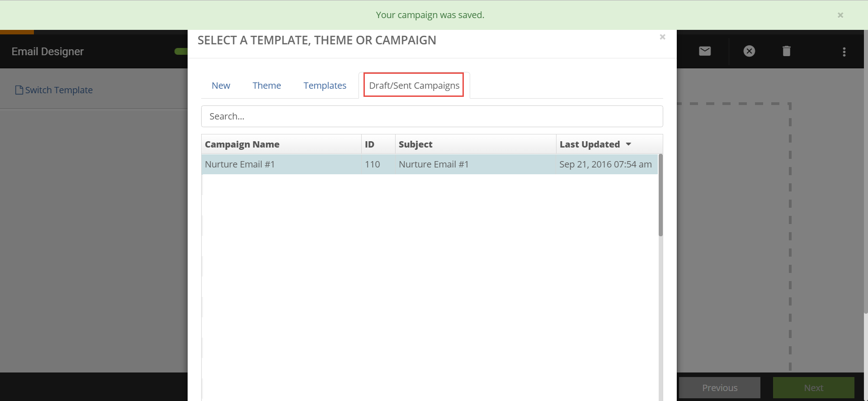Toggle Last Updated sort arrow
Image resolution: width=868 pixels, height=401 pixels.
click(x=628, y=144)
